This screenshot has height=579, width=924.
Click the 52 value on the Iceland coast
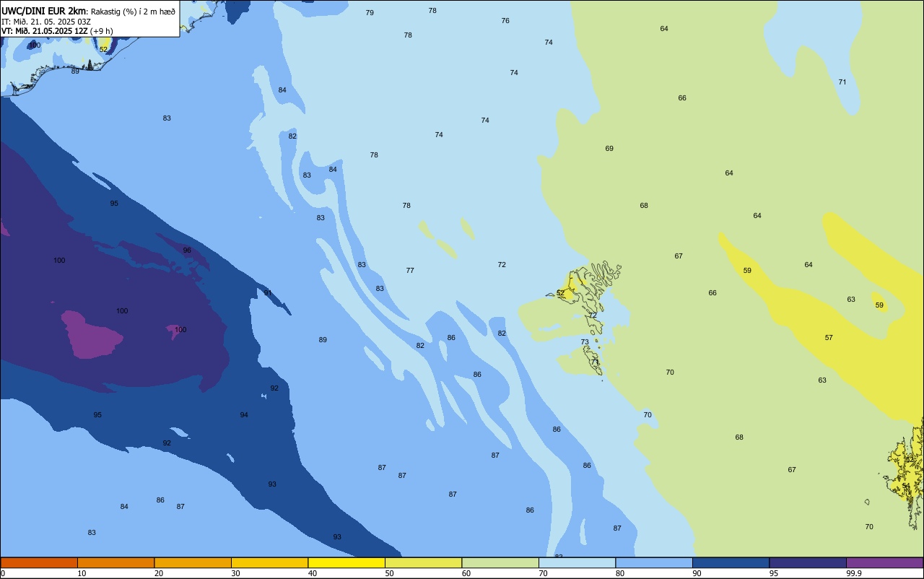click(x=103, y=49)
